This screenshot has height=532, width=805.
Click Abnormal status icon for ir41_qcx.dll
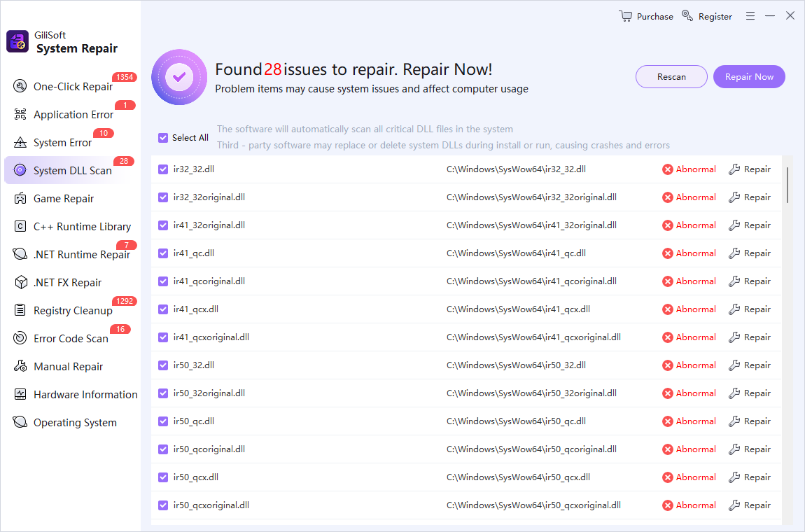[x=667, y=309]
